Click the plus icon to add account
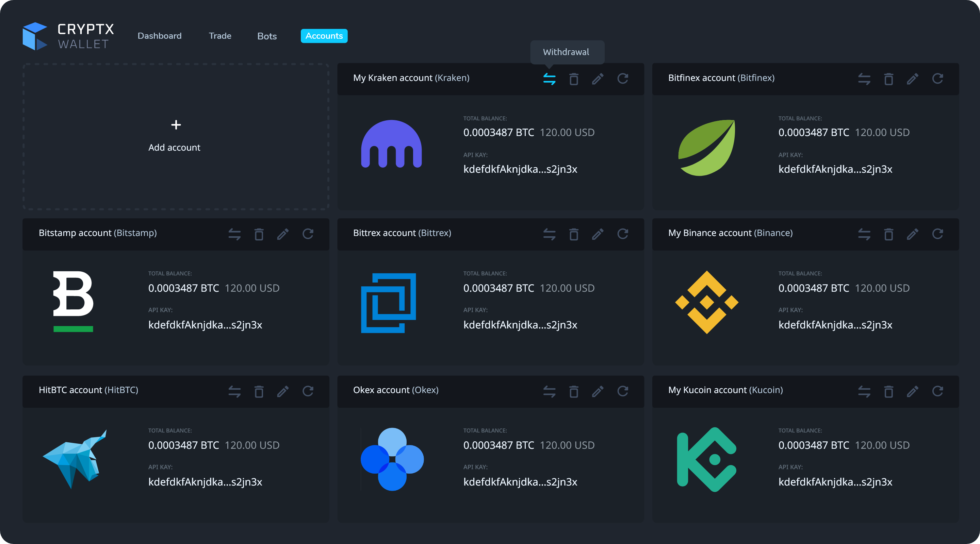 click(x=176, y=125)
